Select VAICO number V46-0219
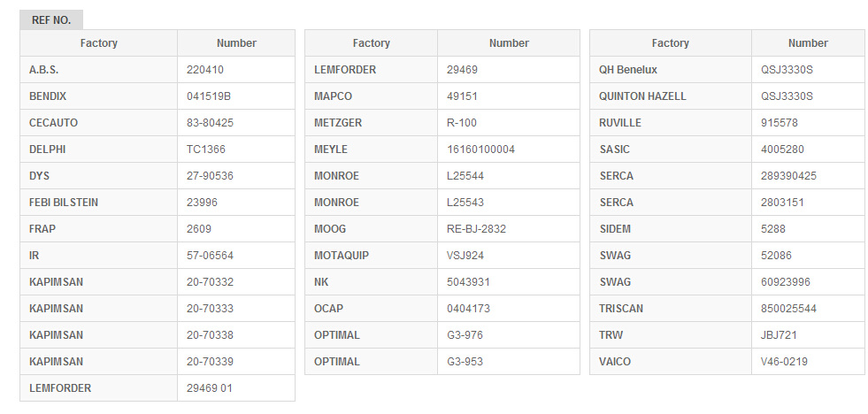868x414 pixels. [x=808, y=362]
